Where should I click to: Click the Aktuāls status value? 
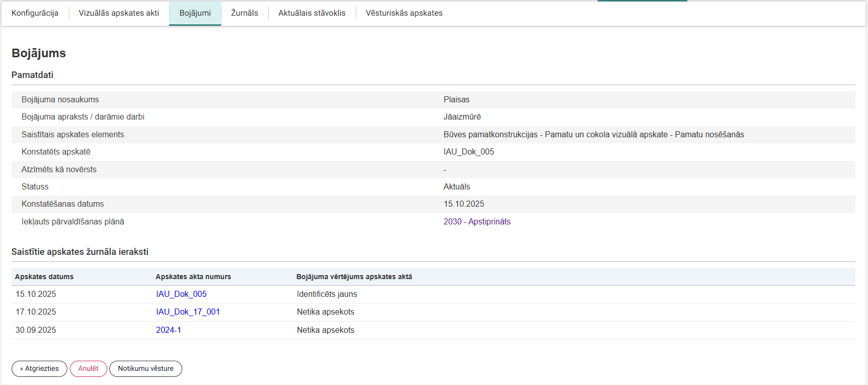pos(457,187)
